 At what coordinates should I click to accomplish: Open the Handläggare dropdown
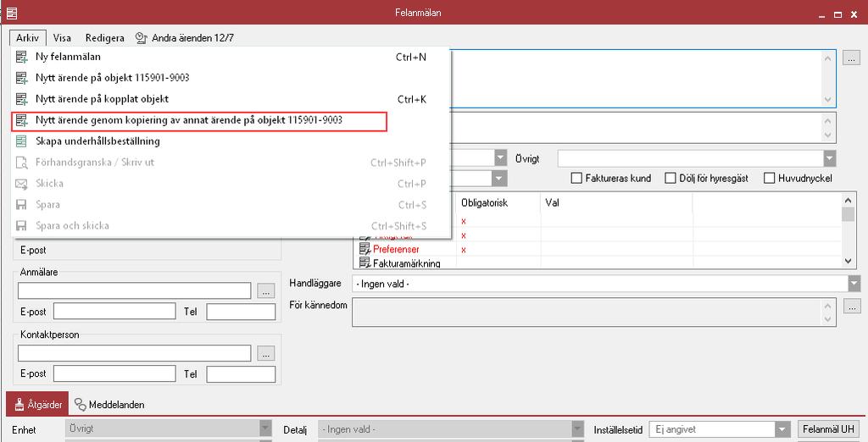[x=606, y=284]
